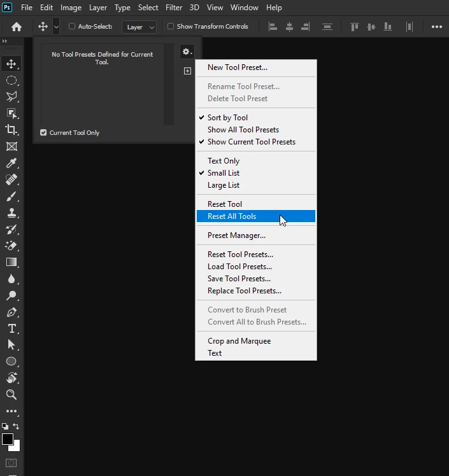Toggle Show Transform Controls checkbox
The width and height of the screenshot is (449, 476).
coord(171,27)
